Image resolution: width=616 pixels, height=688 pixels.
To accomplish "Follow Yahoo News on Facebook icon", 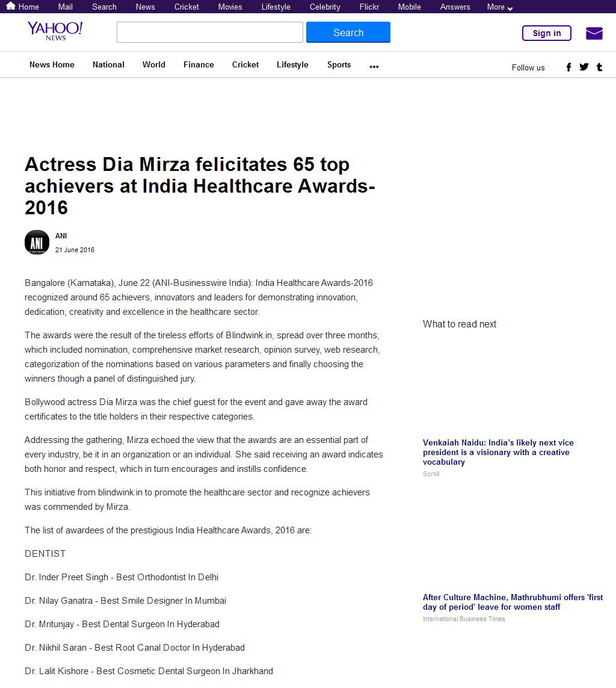I will coord(568,67).
